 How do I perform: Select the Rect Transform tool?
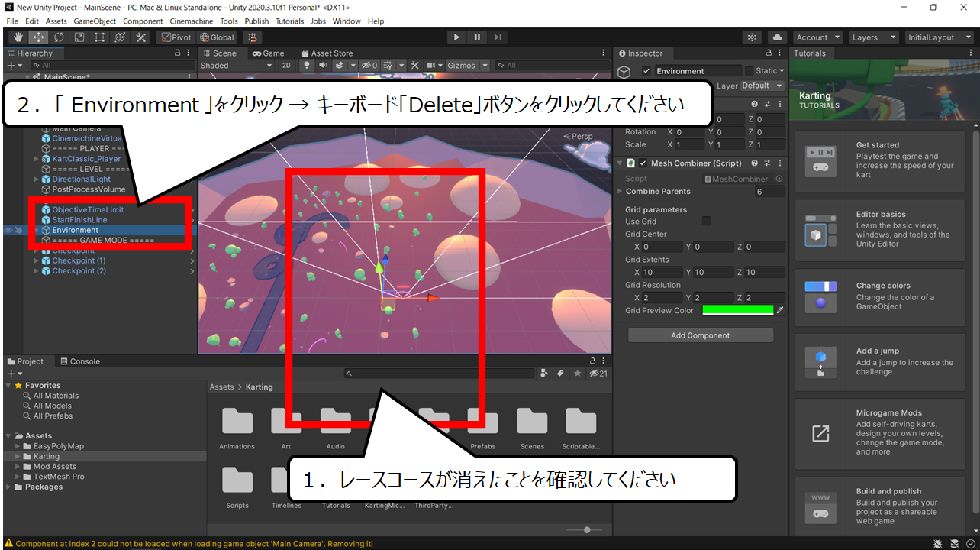pyautogui.click(x=100, y=37)
